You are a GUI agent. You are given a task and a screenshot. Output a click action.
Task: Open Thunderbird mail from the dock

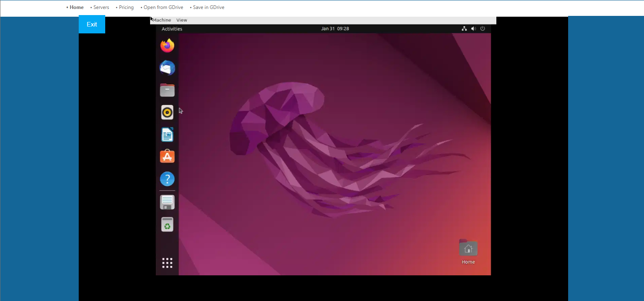pos(167,68)
